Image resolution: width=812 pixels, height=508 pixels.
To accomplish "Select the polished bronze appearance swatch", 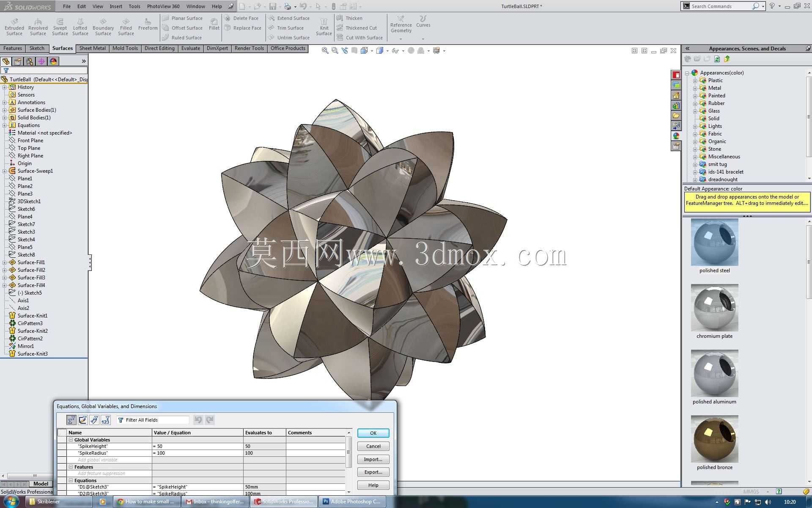I will click(x=715, y=439).
